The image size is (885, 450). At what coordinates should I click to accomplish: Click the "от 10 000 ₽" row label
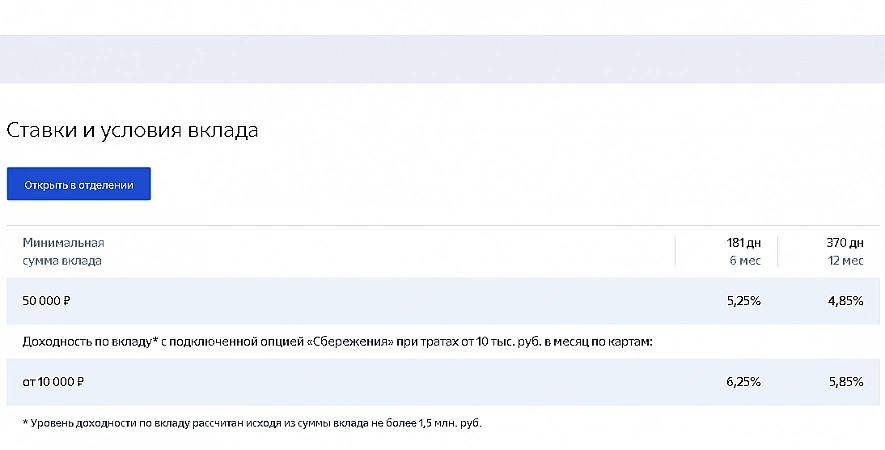coord(53,381)
